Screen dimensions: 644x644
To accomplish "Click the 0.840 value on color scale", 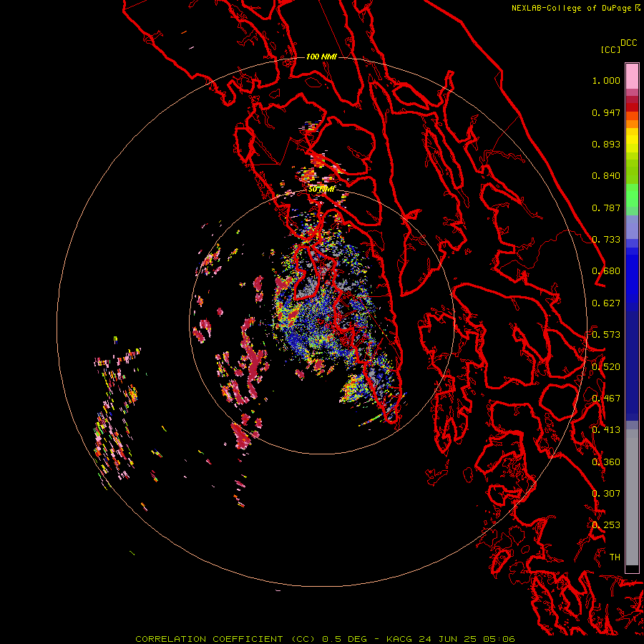I will tap(606, 176).
